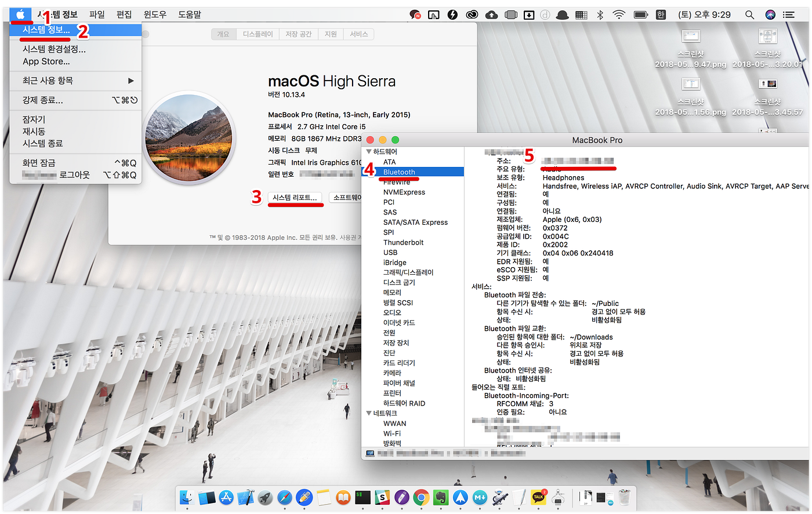Open the yellow Notes app in Dock
Screen dimensions: 812x514
[x=324, y=497]
